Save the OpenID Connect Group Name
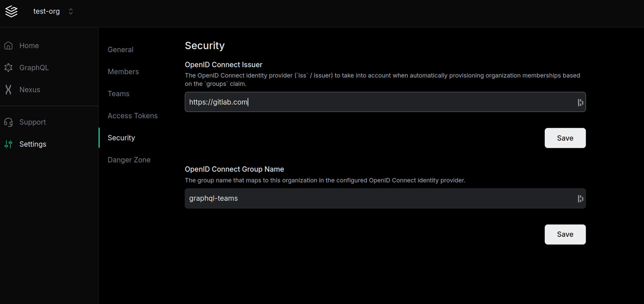 pyautogui.click(x=565, y=234)
